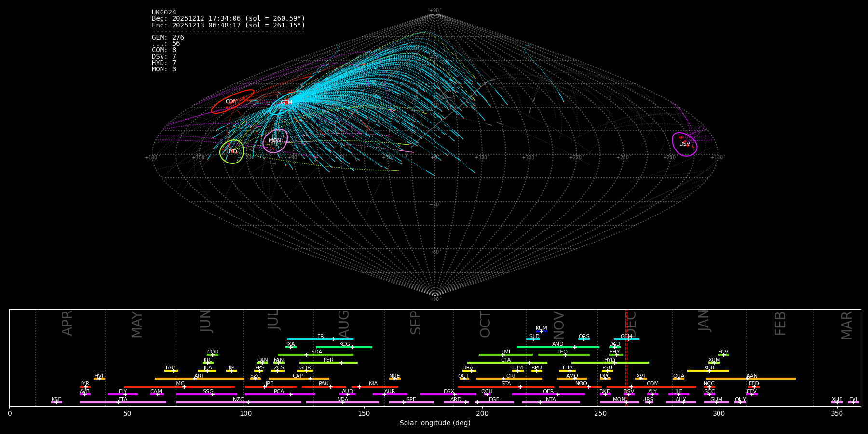Select the NTA shower bar in timeline

coord(551,402)
